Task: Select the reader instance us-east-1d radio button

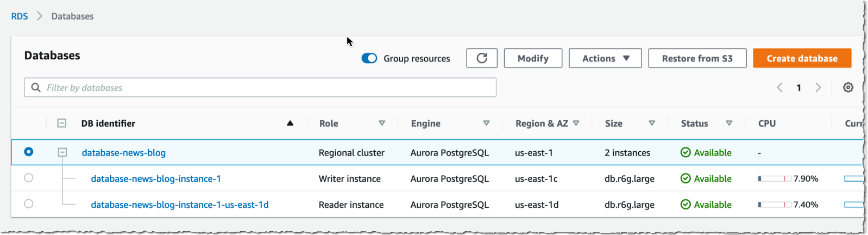Action: tap(29, 204)
